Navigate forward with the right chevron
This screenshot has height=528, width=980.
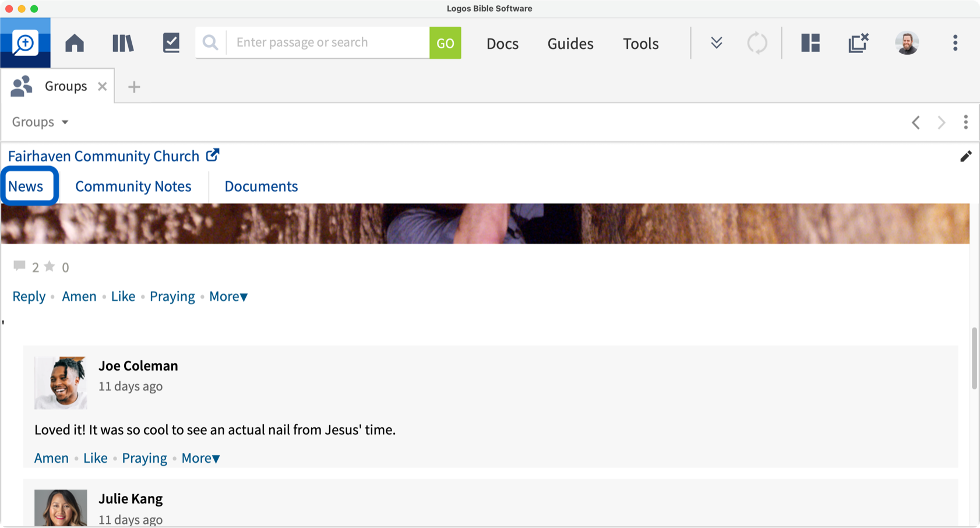click(x=942, y=122)
